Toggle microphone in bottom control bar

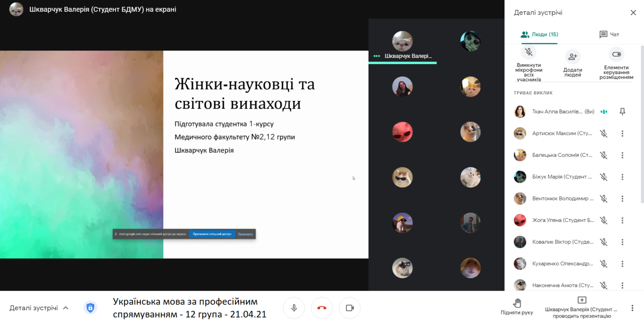(294, 308)
